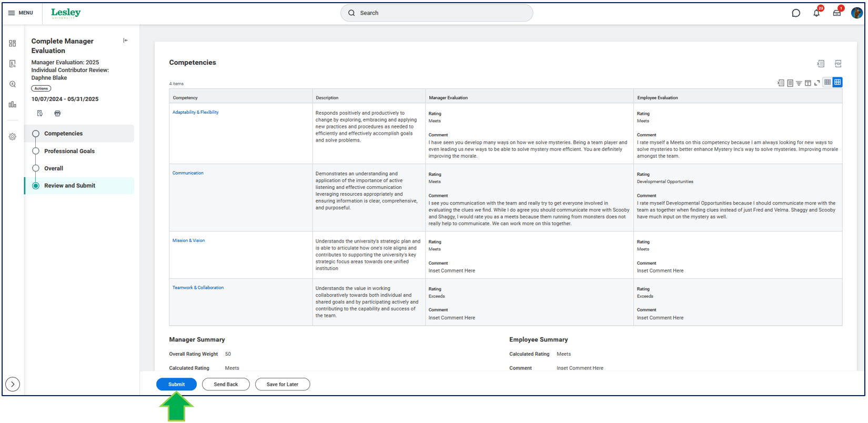This screenshot has width=868, height=423.
Task: Open table worksheet view icon
Action: tap(790, 83)
